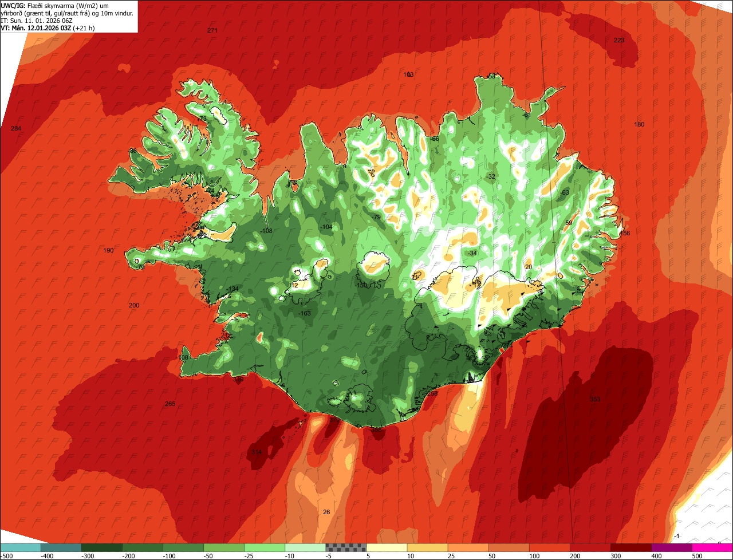Click the purple swatch between 400 and 500
The height and width of the screenshot is (560, 733).
point(671,547)
